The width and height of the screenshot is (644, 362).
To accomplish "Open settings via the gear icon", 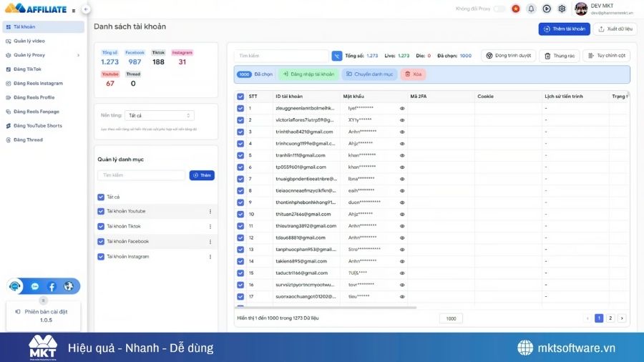I will [x=562, y=9].
